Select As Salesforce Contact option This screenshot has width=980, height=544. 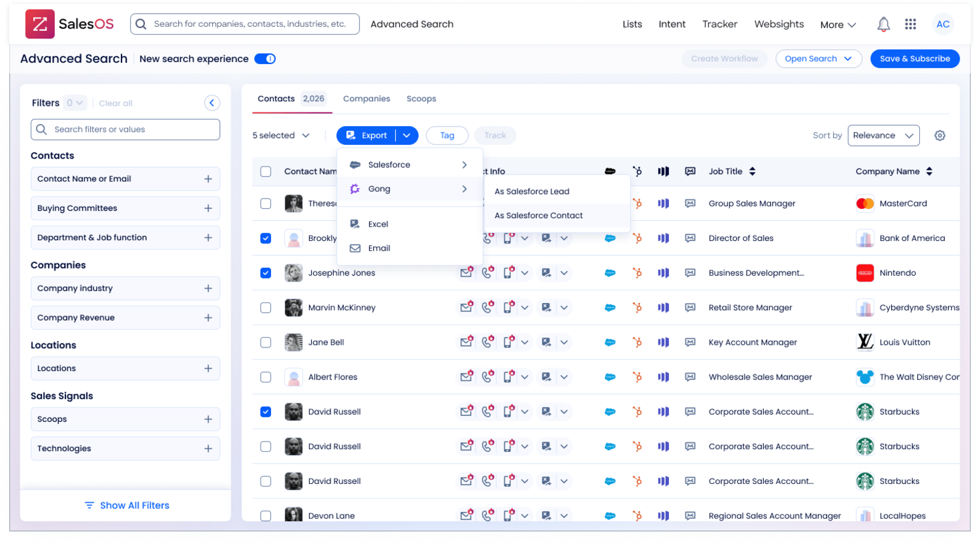(x=538, y=216)
